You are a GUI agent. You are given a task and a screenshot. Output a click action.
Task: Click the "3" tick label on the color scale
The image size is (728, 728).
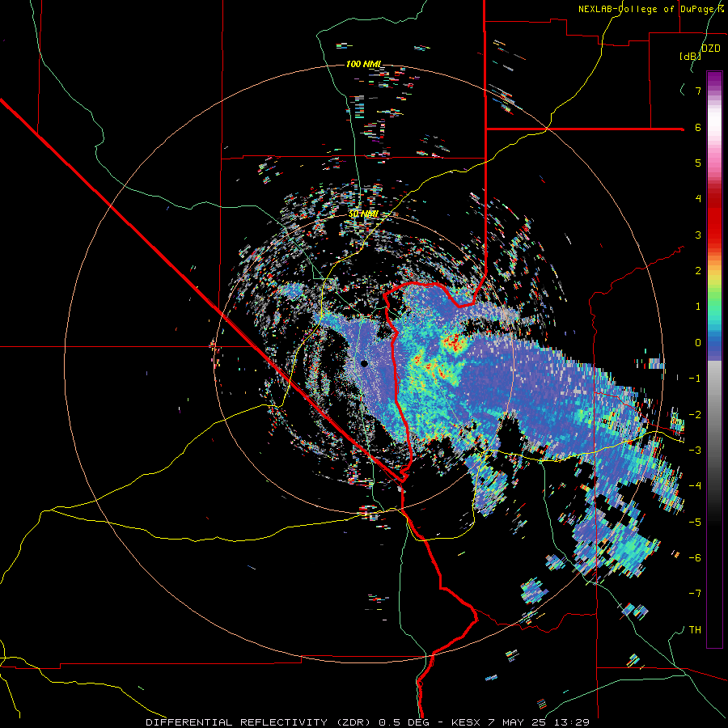tap(698, 235)
